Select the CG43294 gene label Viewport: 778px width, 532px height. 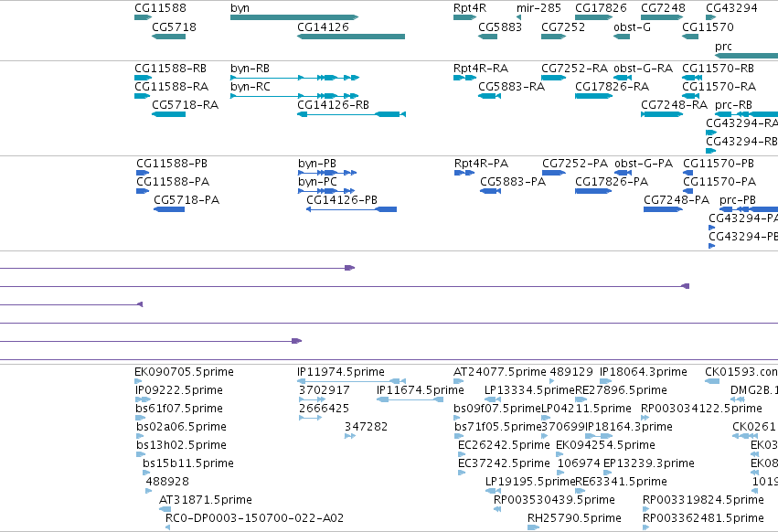point(731,8)
